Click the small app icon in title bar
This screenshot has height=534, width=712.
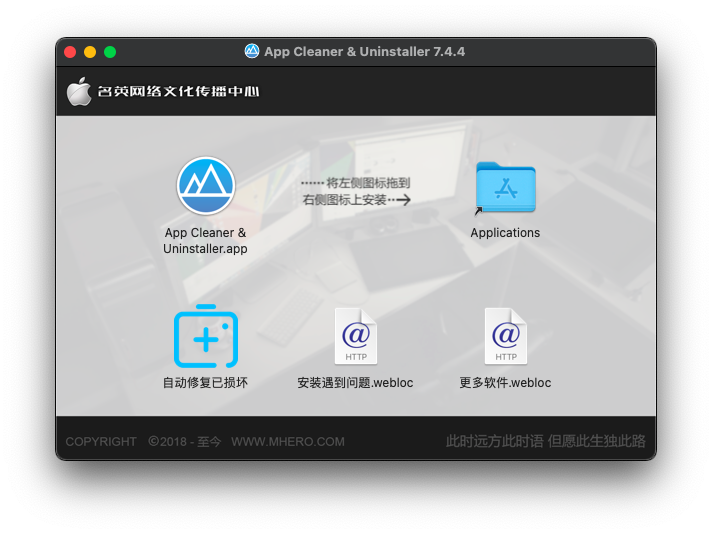pyautogui.click(x=252, y=51)
